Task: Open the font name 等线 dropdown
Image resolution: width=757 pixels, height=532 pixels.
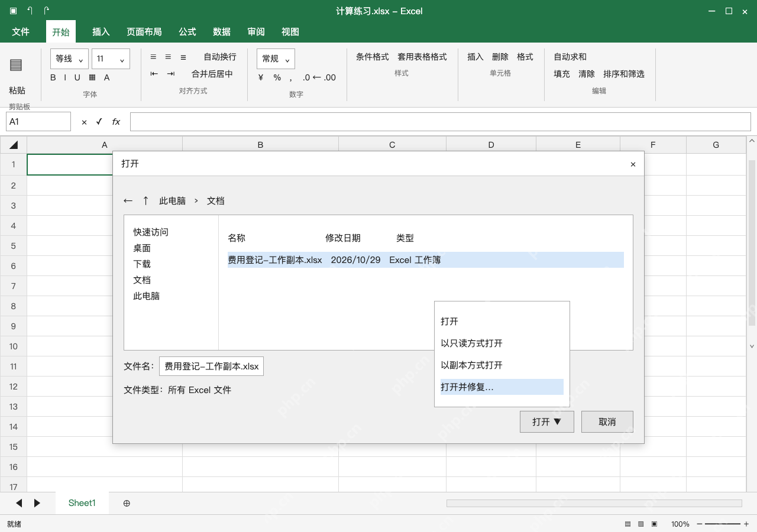Action: [70, 59]
